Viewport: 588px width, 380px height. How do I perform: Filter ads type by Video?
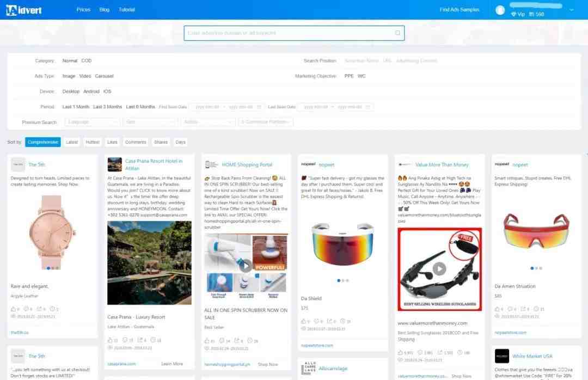pyautogui.click(x=85, y=76)
